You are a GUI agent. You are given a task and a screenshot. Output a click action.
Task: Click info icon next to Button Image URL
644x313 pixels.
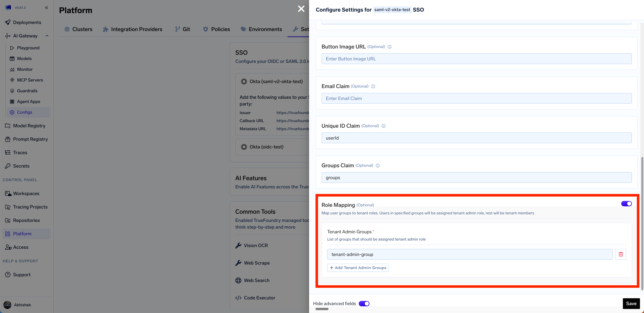(389, 47)
